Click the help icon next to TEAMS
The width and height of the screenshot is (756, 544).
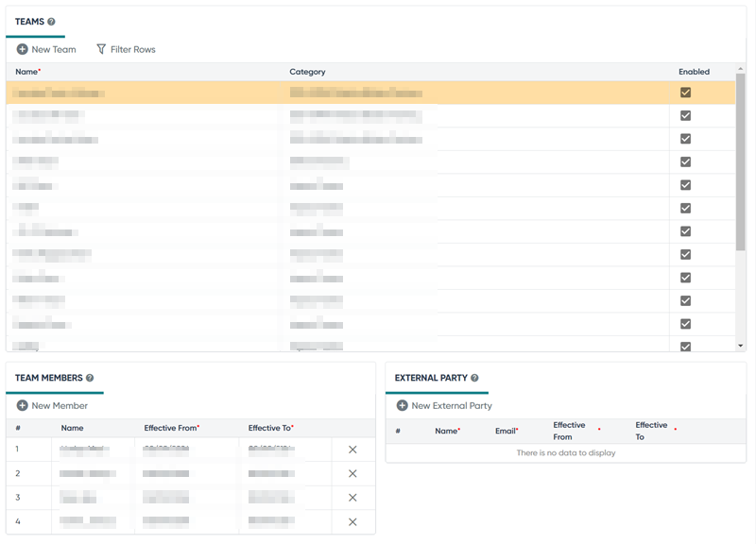click(x=51, y=22)
